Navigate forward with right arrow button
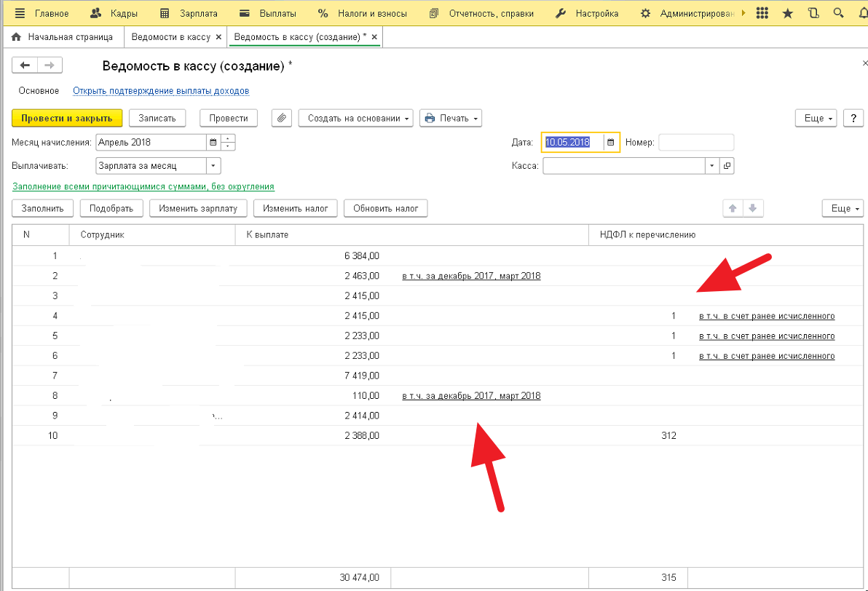This screenshot has width=868, height=591. pos(50,66)
